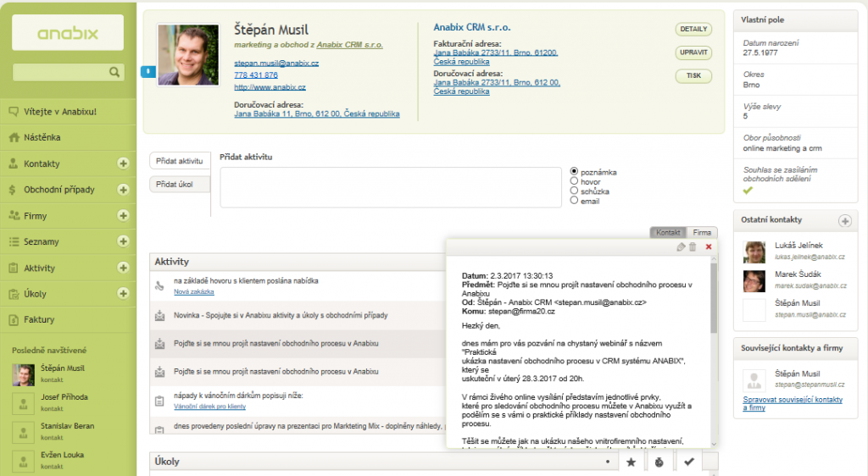The height and width of the screenshot is (476, 868).
Task: Click the search magnifier icon
Action: click(x=114, y=72)
